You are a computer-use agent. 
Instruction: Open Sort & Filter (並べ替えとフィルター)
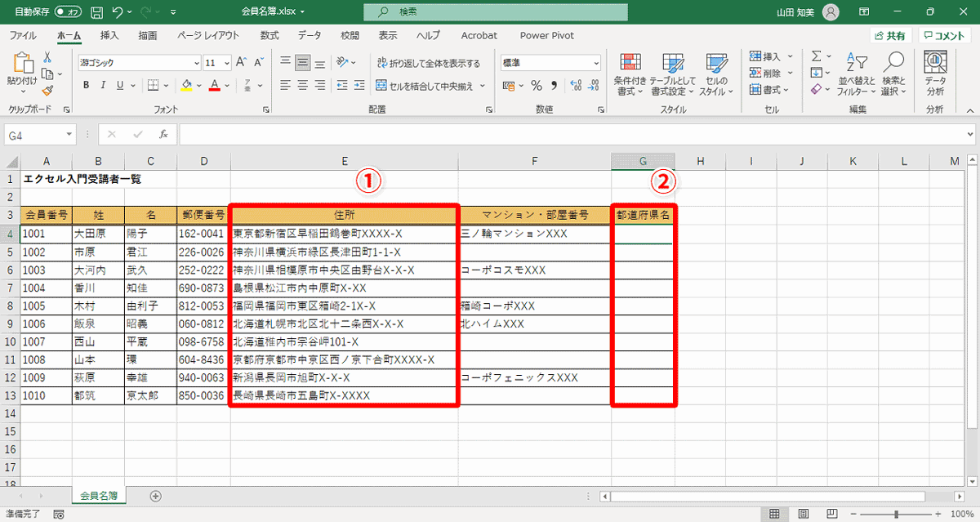(856, 74)
